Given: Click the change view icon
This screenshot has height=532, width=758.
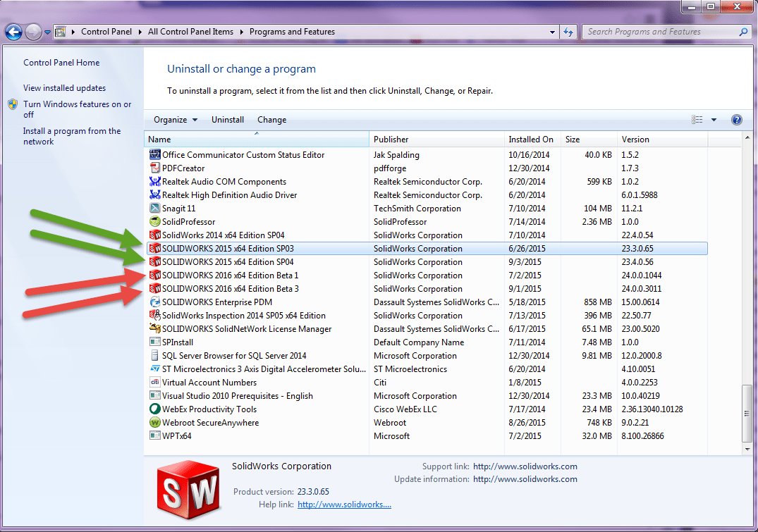Looking at the screenshot, I should tap(697, 120).
